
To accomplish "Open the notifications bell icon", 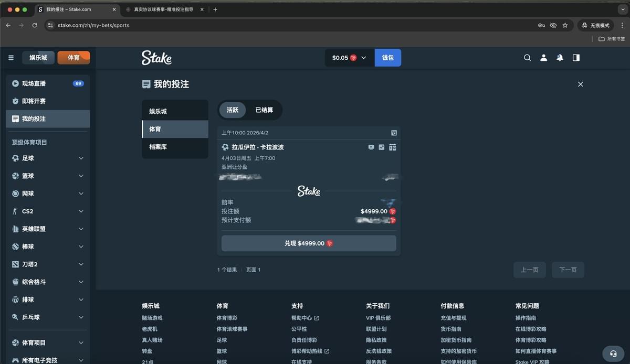I will 560,58.
